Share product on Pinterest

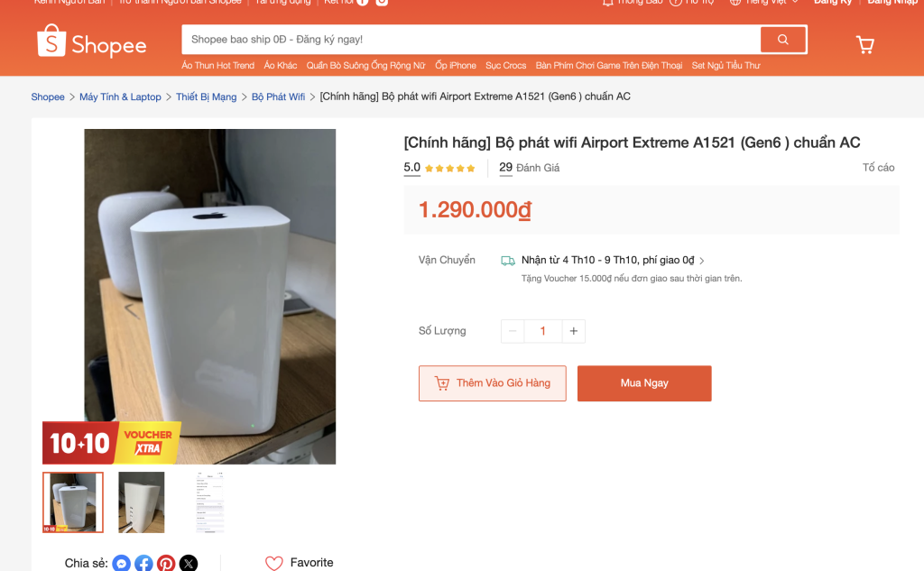[x=166, y=564]
